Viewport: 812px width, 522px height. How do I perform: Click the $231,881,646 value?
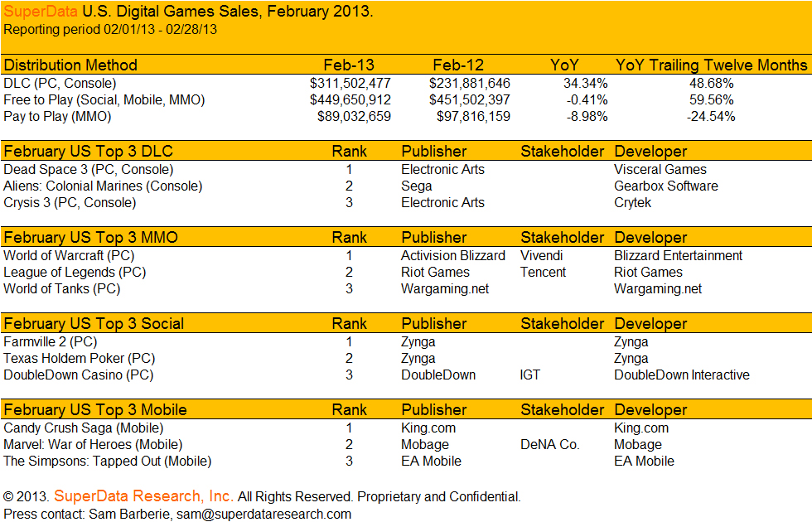(x=470, y=84)
